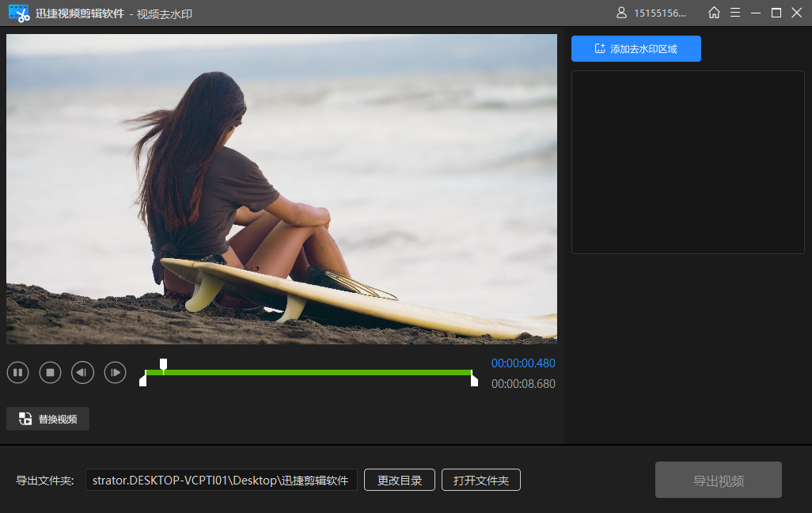
Task: Click 打开文件夹 to open the output folder
Action: tap(480, 480)
